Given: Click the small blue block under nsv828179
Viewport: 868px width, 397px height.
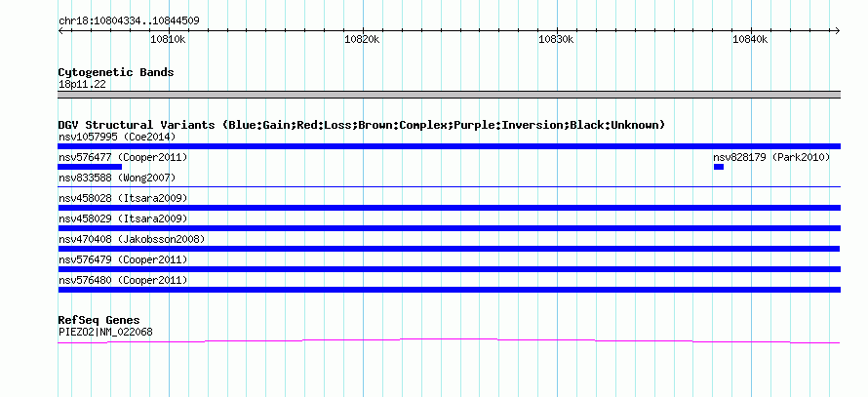Looking at the screenshot, I should [719, 167].
